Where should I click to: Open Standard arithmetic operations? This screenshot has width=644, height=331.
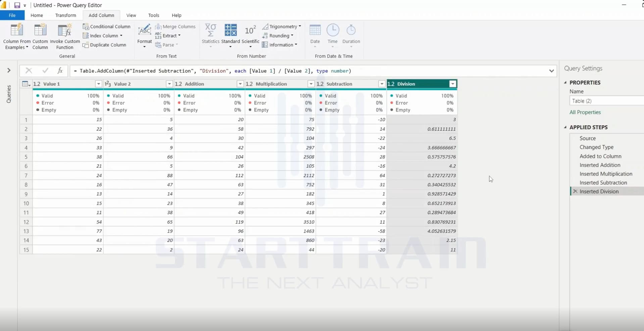(x=231, y=36)
